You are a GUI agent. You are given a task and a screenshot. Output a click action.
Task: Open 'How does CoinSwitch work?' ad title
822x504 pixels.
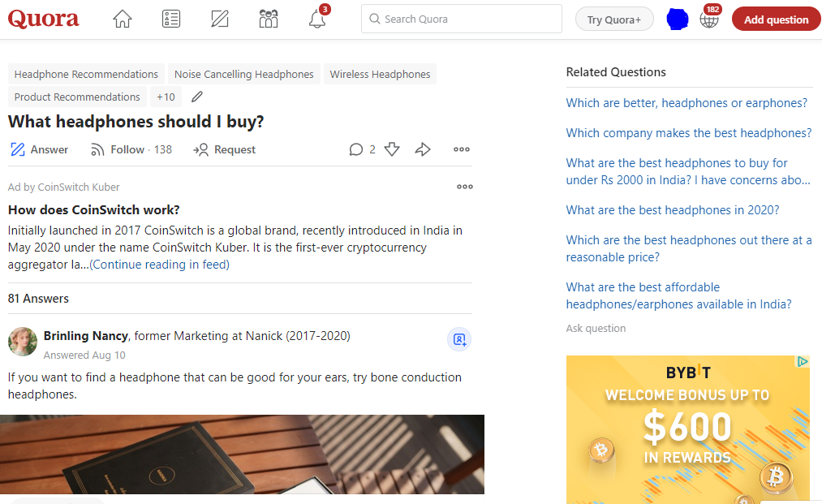pos(94,209)
